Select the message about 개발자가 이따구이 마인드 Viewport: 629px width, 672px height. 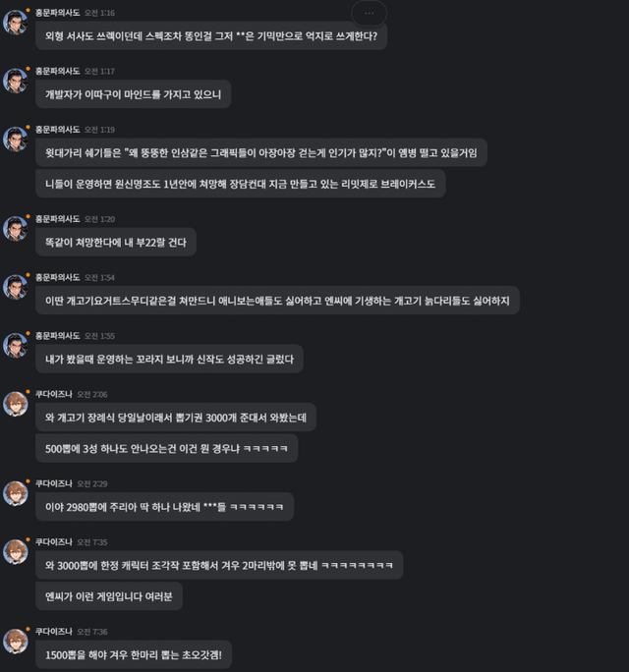[134, 94]
